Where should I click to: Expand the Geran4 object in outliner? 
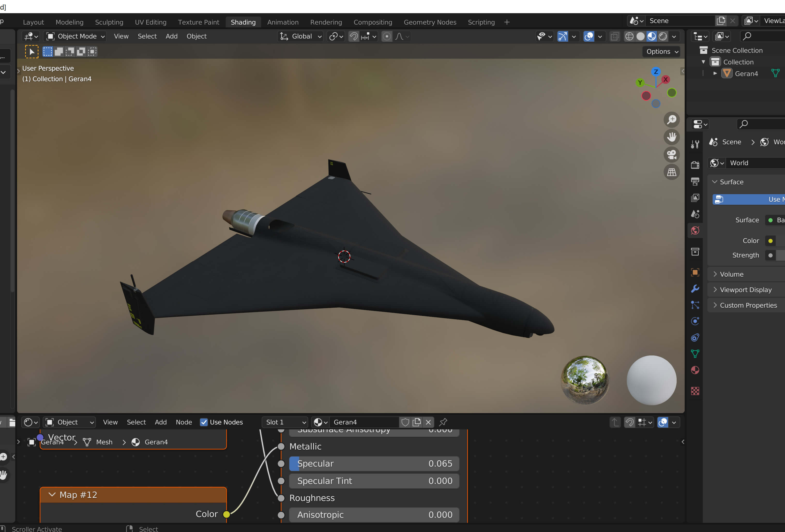(715, 73)
